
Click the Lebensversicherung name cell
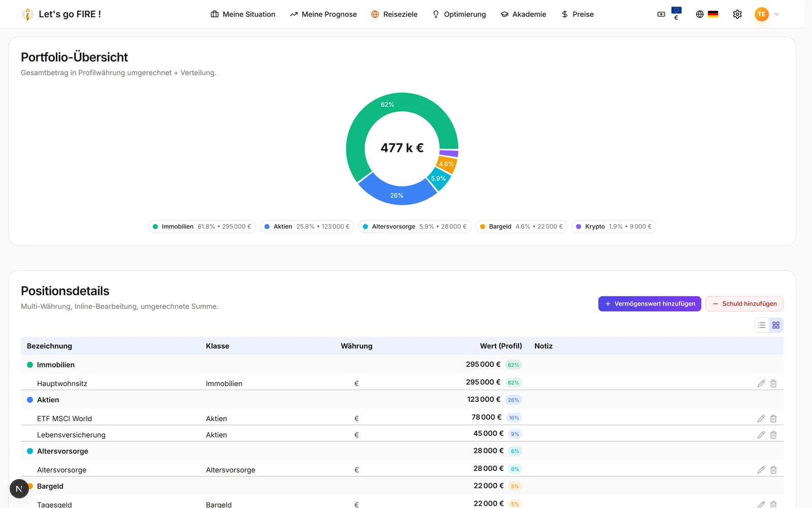[x=71, y=435]
